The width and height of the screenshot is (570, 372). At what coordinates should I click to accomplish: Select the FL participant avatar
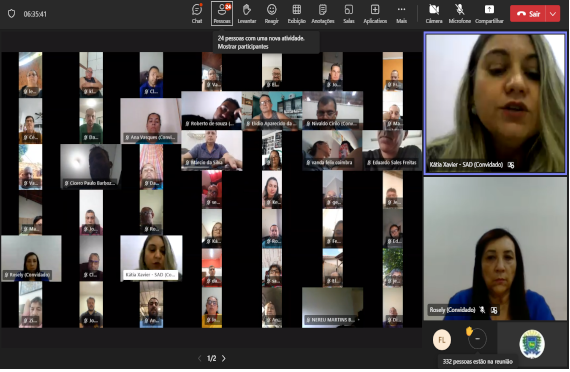point(442,340)
